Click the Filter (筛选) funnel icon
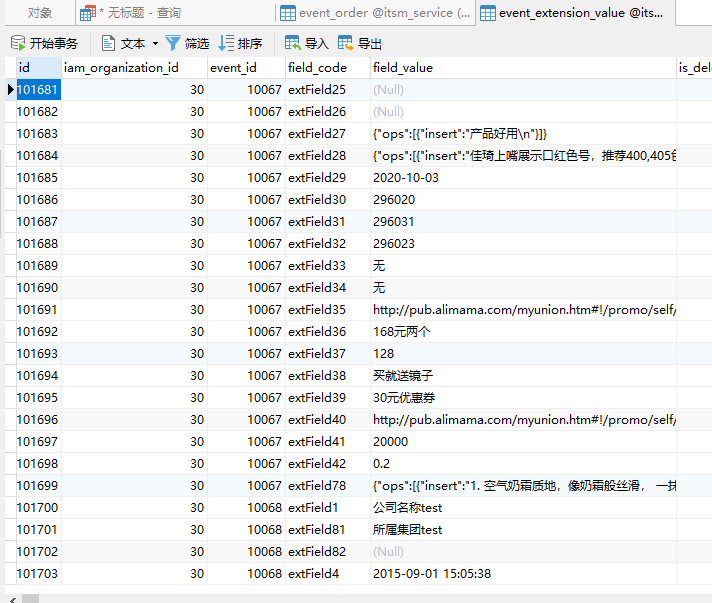This screenshot has height=603, width=712. [173, 43]
